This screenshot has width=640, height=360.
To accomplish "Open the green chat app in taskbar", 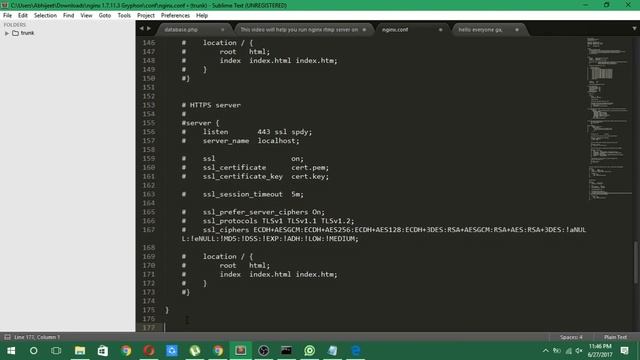I will 309,351.
